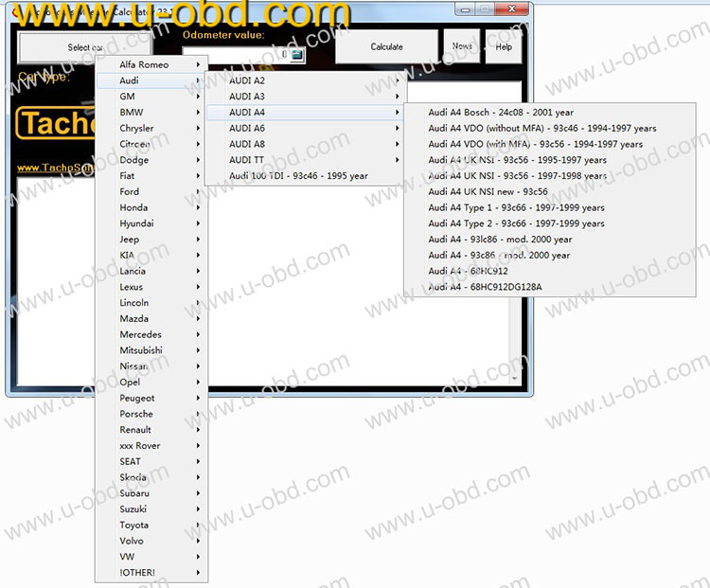Open xxx Rover brand submenu
The width and height of the screenshot is (710, 588).
[x=151, y=445]
